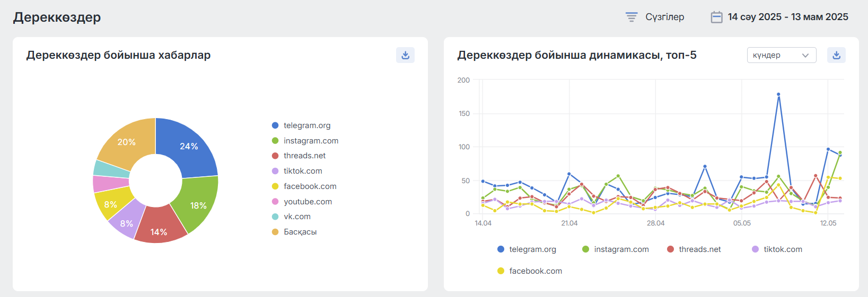Expand the күндер dropdown chevron arrow
The image size is (868, 297).
point(805,55)
